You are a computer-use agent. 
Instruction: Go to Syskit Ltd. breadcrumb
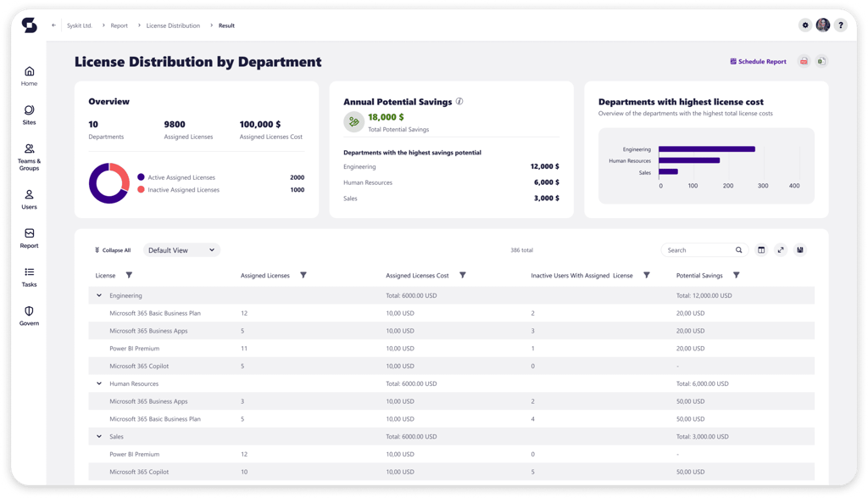pos(79,25)
